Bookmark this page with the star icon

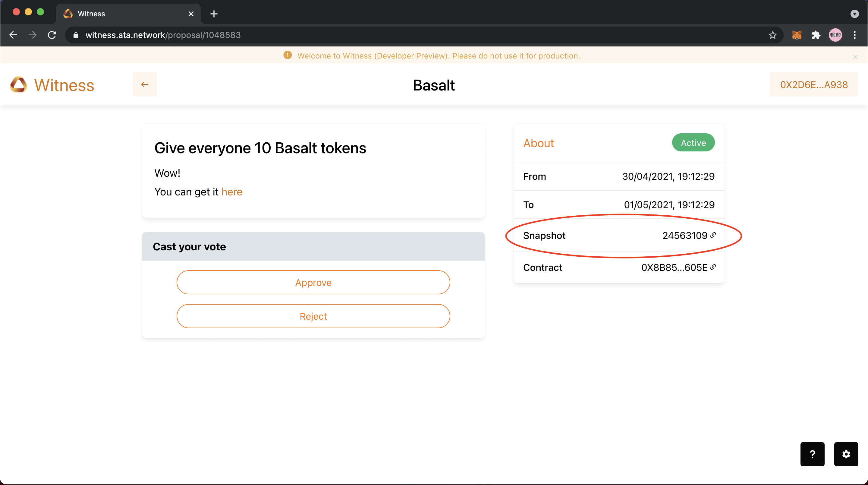773,35
